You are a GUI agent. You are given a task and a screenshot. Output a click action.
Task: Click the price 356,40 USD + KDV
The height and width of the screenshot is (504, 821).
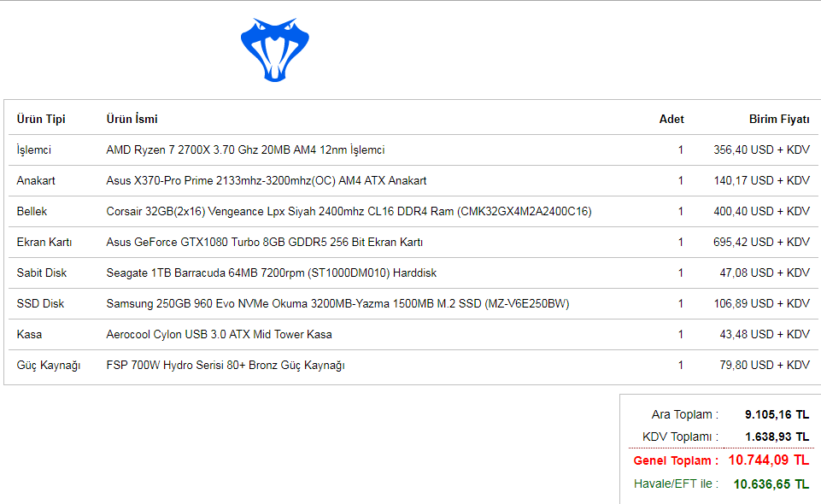point(761,150)
